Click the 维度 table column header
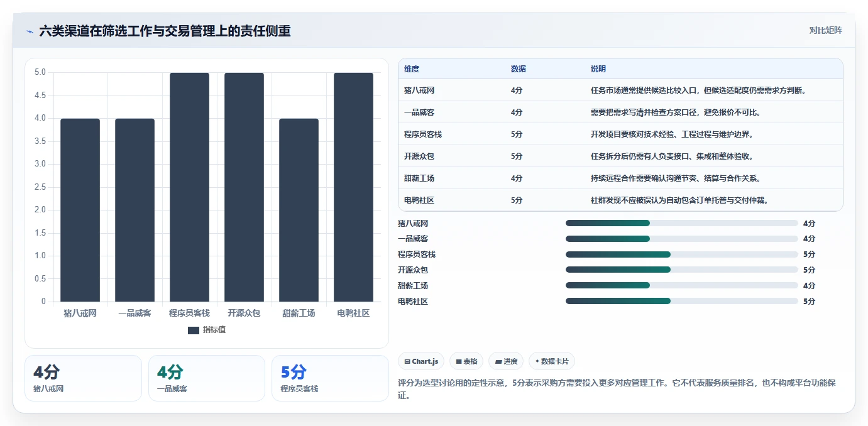 pos(412,68)
